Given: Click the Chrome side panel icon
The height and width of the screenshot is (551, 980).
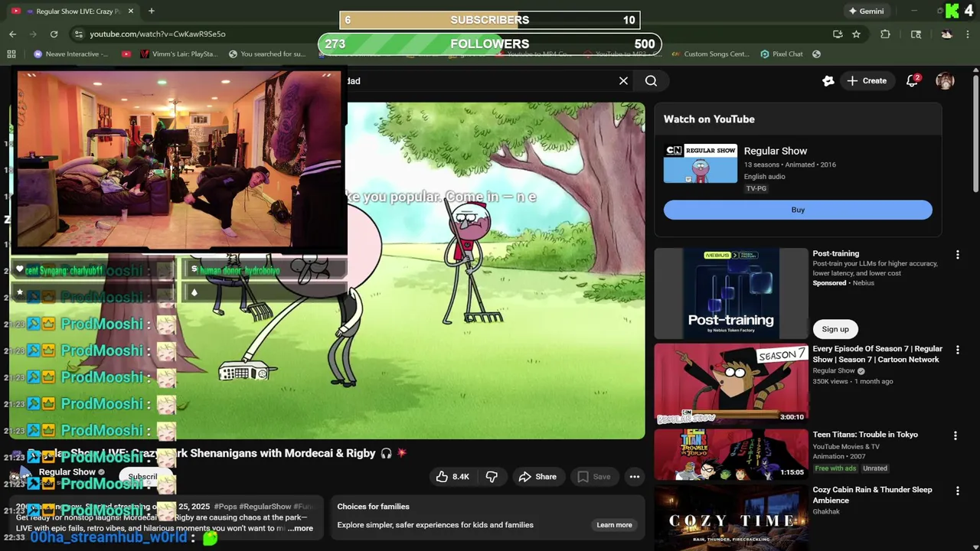Looking at the screenshot, I should [916, 34].
